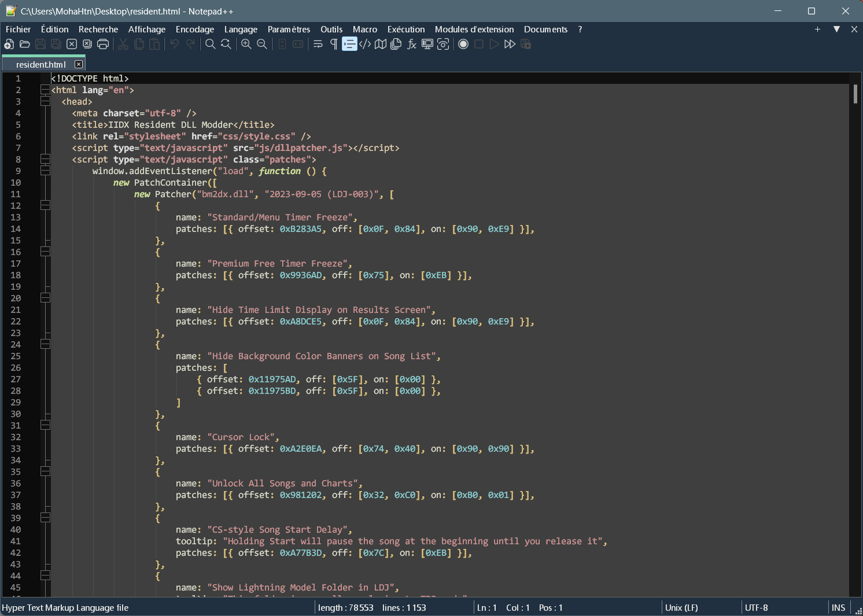
Task: Open the down-arrow document list button
Action: tap(836, 29)
